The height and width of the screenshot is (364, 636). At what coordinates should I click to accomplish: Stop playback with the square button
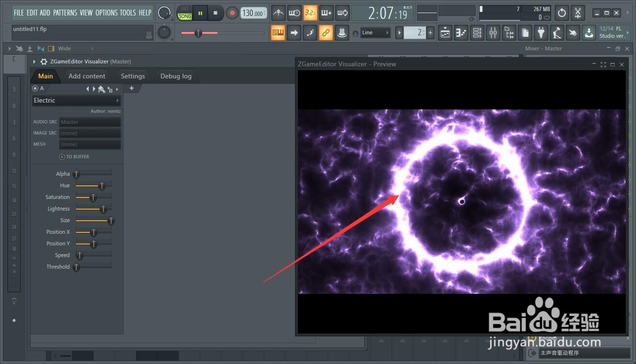[x=216, y=13]
